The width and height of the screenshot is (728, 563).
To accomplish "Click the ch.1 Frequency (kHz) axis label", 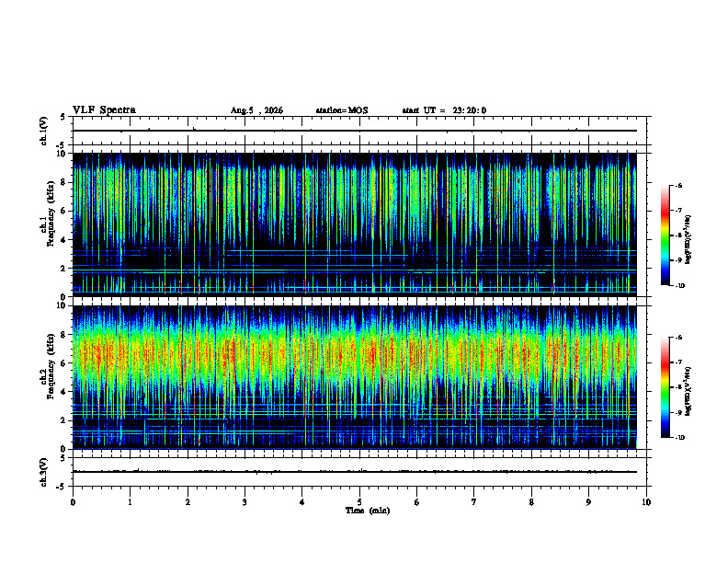I will [x=48, y=224].
